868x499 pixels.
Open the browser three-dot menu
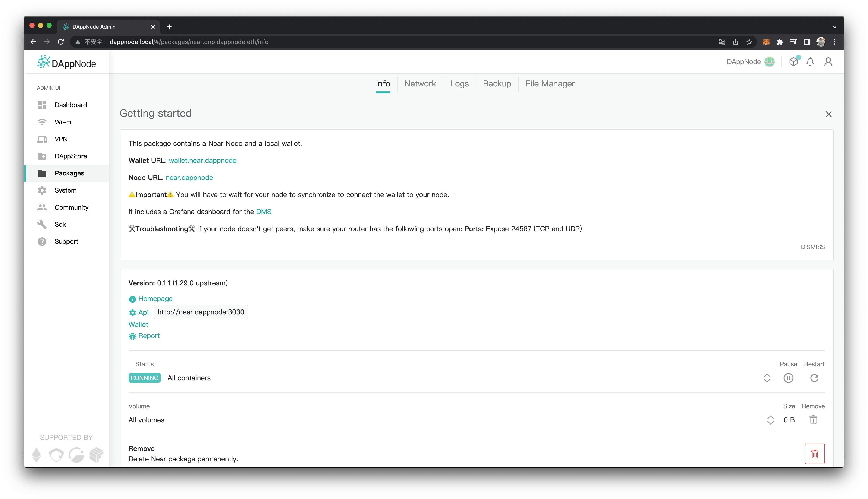click(x=834, y=42)
